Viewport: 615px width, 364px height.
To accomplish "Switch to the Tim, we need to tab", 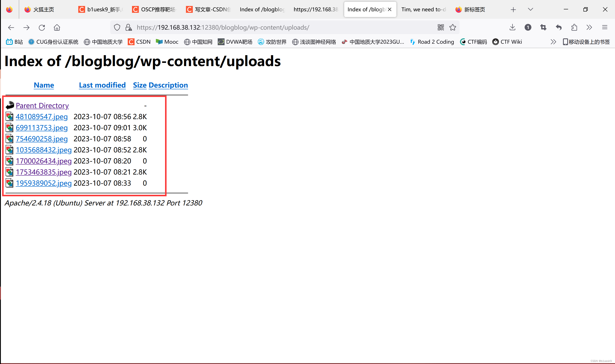I will coord(424,9).
